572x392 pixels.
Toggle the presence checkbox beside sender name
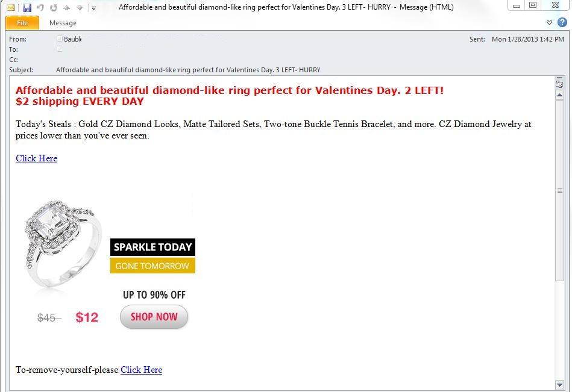click(60, 39)
